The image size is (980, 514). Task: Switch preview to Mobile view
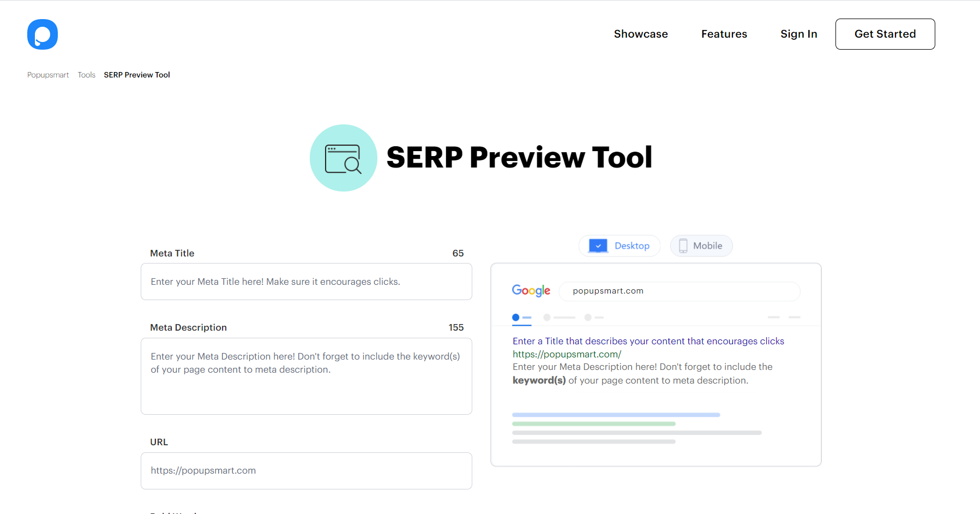coord(701,246)
